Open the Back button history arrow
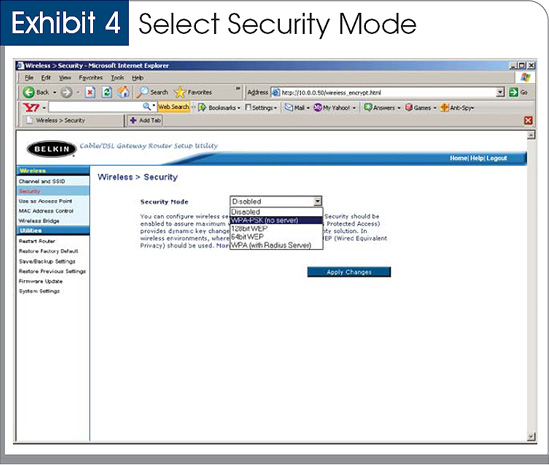549x465 pixels. coord(55,92)
